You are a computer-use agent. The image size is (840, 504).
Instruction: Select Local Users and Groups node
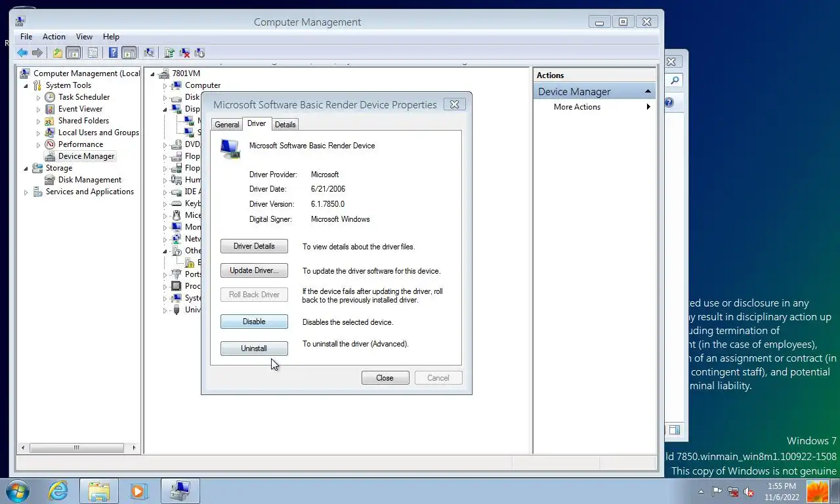click(98, 133)
